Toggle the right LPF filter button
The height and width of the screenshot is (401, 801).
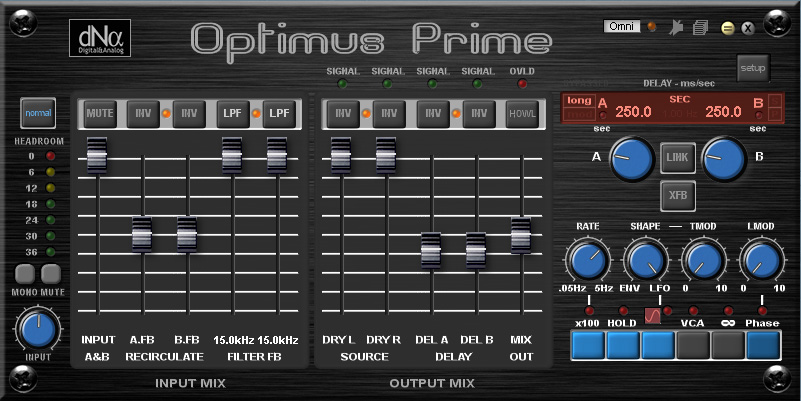coord(279,113)
